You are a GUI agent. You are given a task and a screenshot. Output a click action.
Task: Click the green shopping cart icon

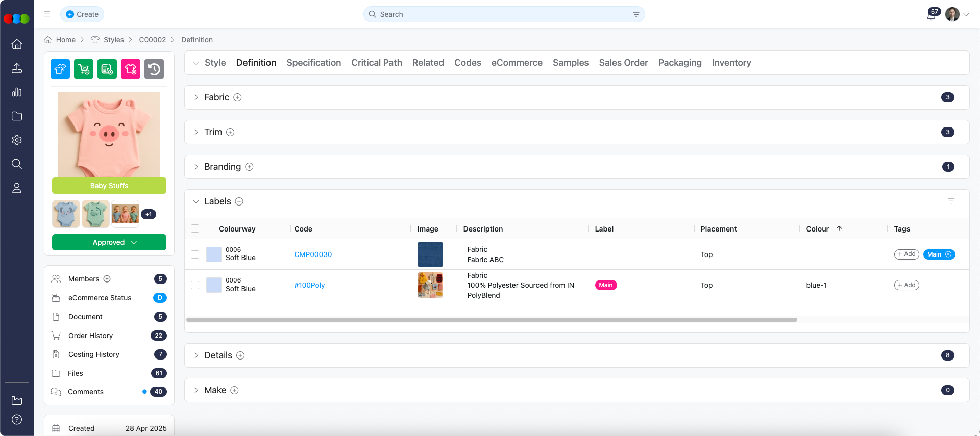[x=84, y=69]
